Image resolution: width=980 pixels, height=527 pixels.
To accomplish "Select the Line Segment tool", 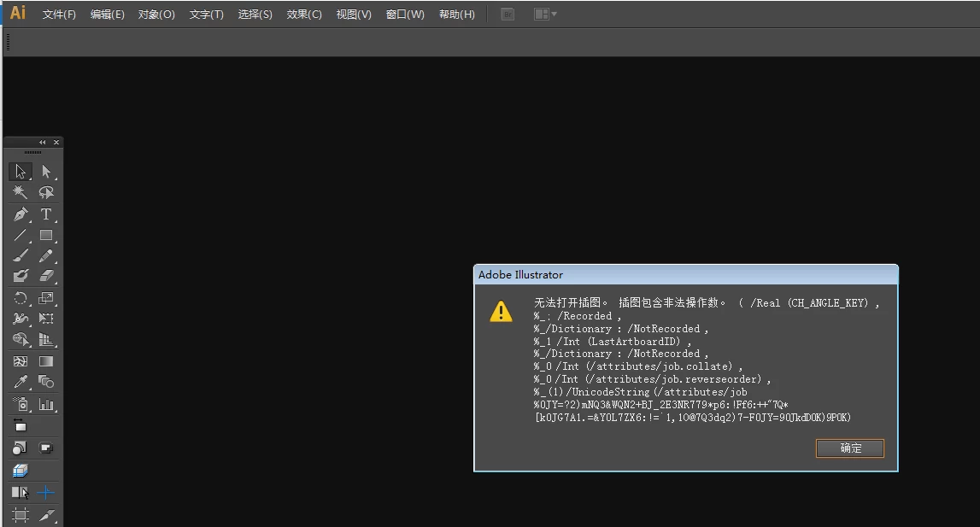I will coord(20,235).
